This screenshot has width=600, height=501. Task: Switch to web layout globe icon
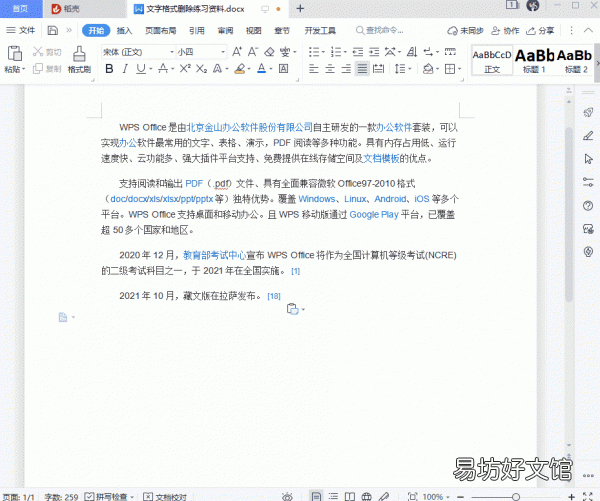pos(366,496)
